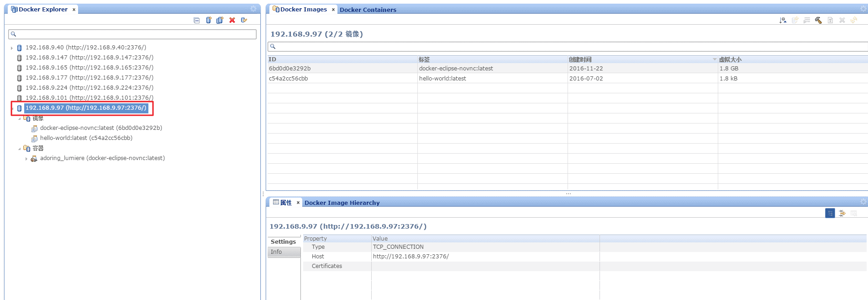Click TCP_CONNECTION value in Type row
Viewport: 868px width, 300px height.
[398, 247]
